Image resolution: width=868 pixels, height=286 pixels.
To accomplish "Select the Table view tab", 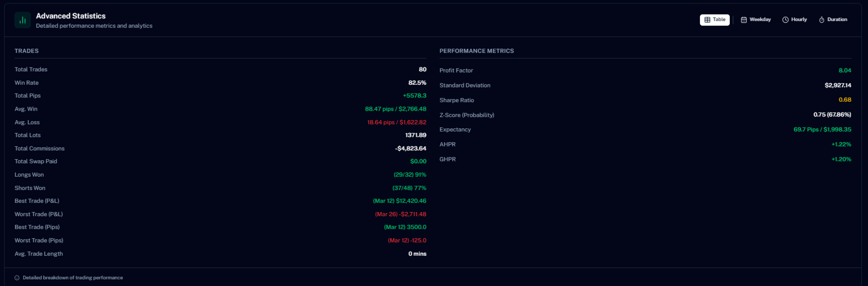I will click(715, 20).
